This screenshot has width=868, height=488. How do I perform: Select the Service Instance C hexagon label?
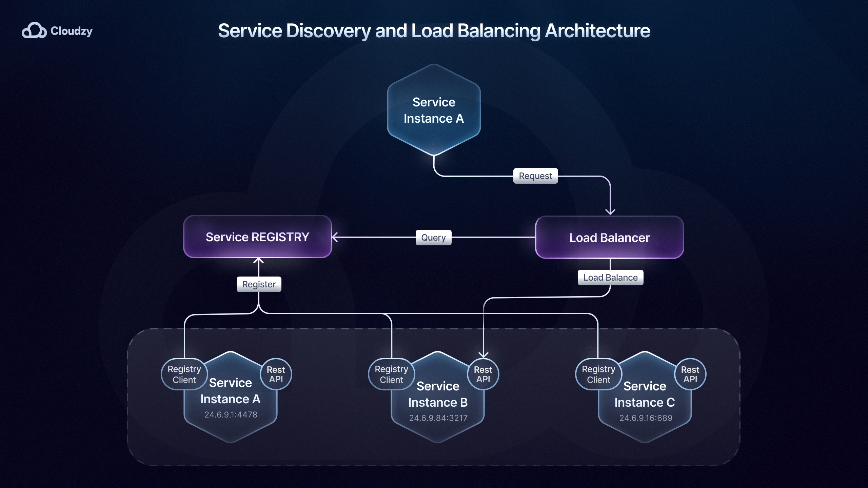pos(645,394)
